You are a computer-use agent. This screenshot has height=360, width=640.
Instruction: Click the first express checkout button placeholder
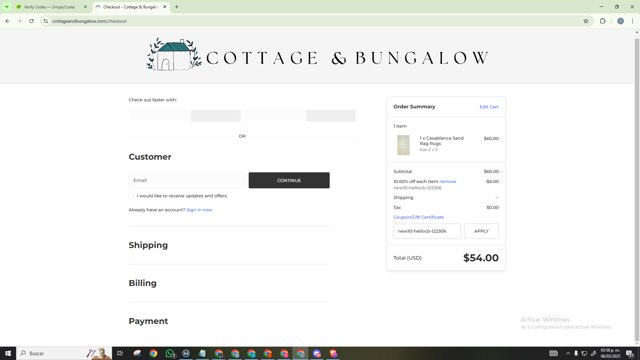coord(158,116)
